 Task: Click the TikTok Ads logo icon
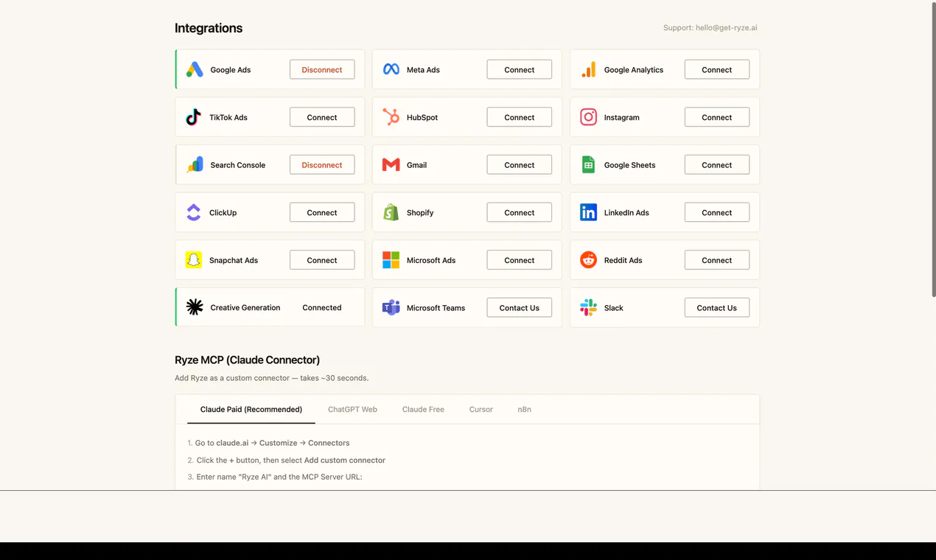coord(193,117)
